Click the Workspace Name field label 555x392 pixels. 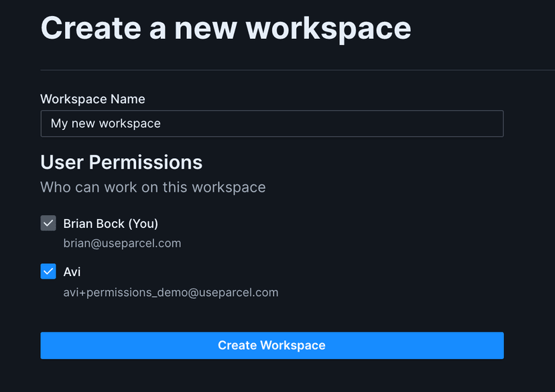tap(92, 99)
